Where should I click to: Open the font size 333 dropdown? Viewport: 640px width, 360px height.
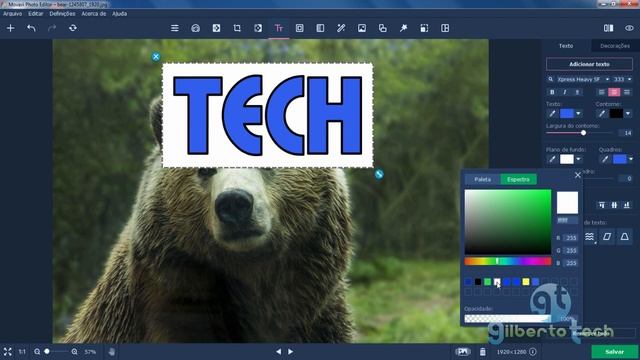pos(629,79)
